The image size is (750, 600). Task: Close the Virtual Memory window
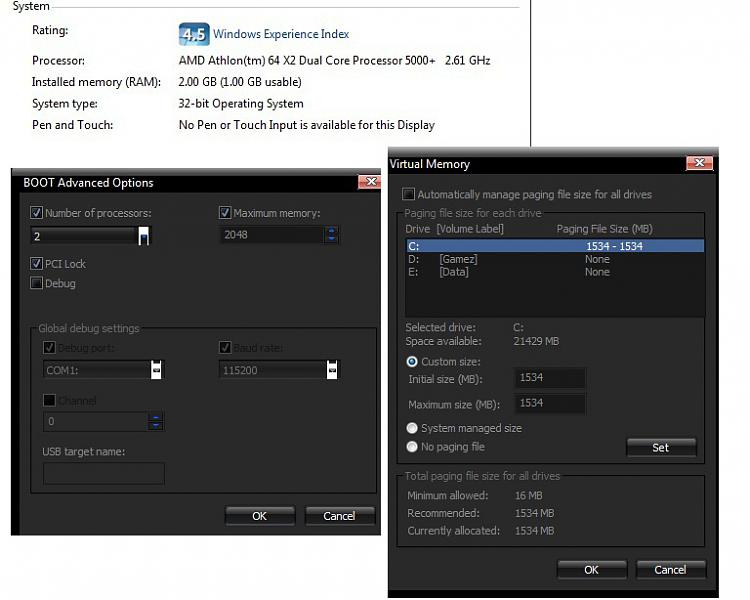click(699, 163)
